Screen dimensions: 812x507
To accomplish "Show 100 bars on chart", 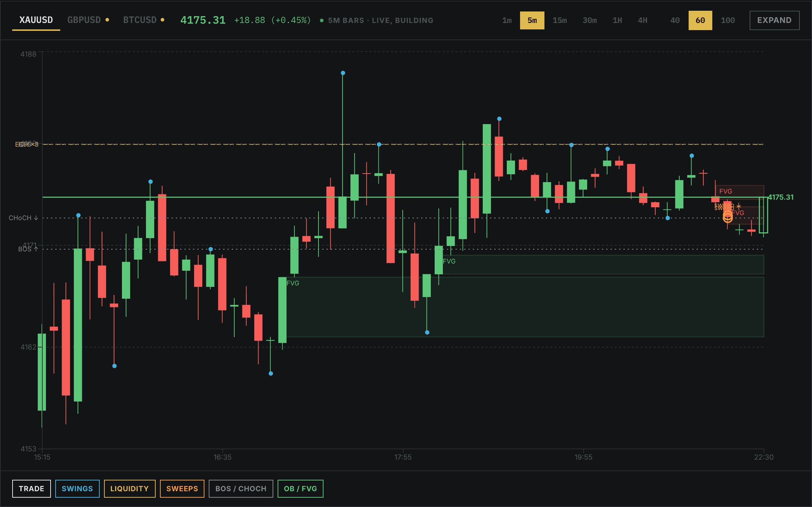I will pos(728,20).
